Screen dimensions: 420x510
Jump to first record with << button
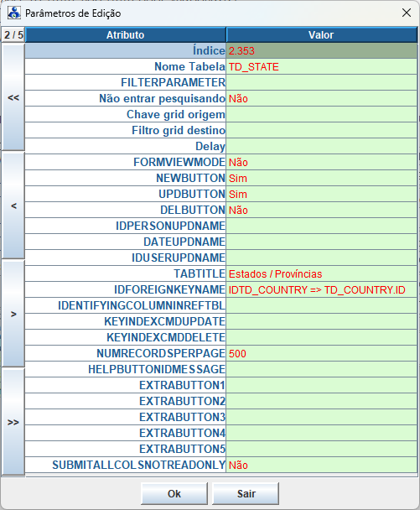[x=13, y=97]
